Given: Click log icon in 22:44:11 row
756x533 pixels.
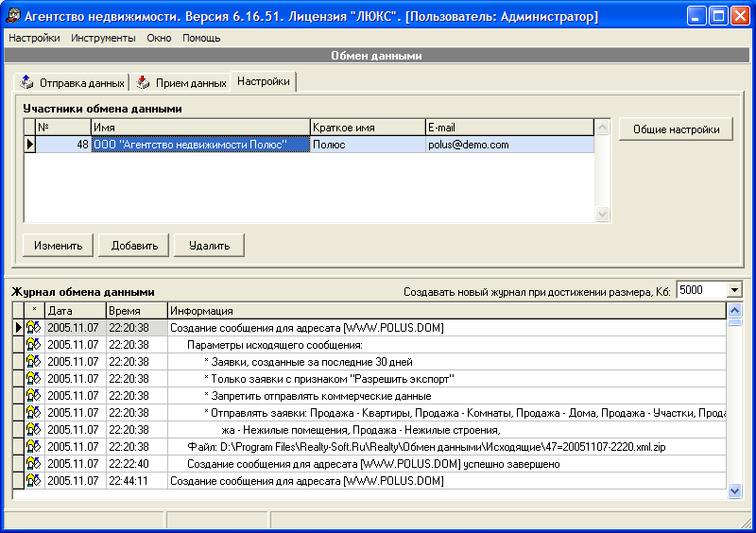Looking at the screenshot, I should [33, 480].
